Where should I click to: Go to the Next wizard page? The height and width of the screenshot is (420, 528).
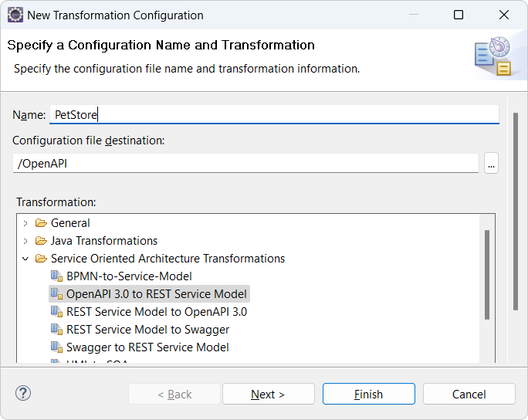click(x=269, y=394)
